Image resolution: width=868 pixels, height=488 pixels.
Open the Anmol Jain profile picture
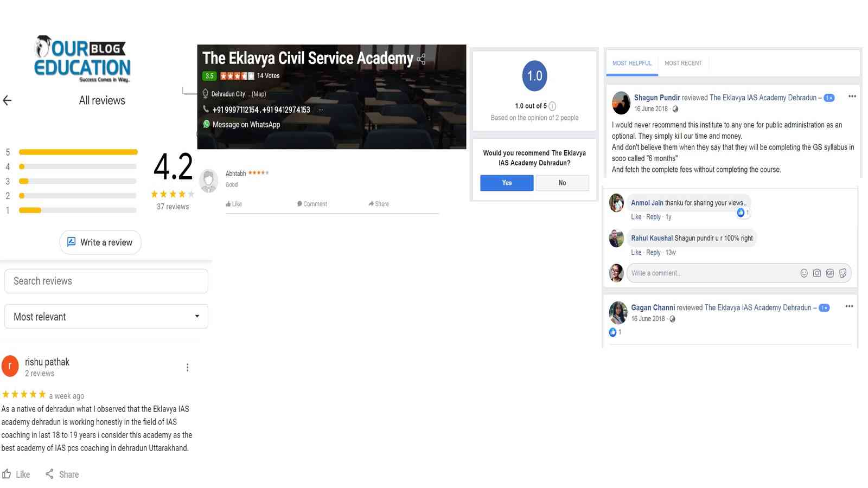pyautogui.click(x=616, y=203)
